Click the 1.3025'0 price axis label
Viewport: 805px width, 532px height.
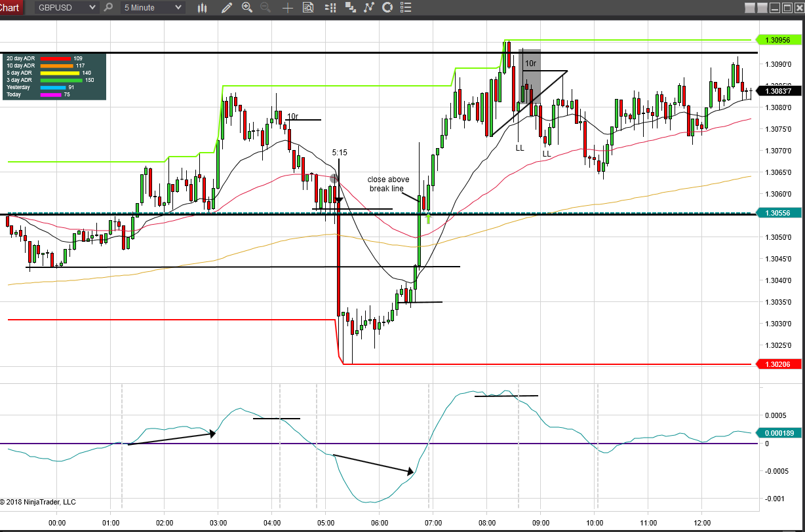tap(777, 345)
